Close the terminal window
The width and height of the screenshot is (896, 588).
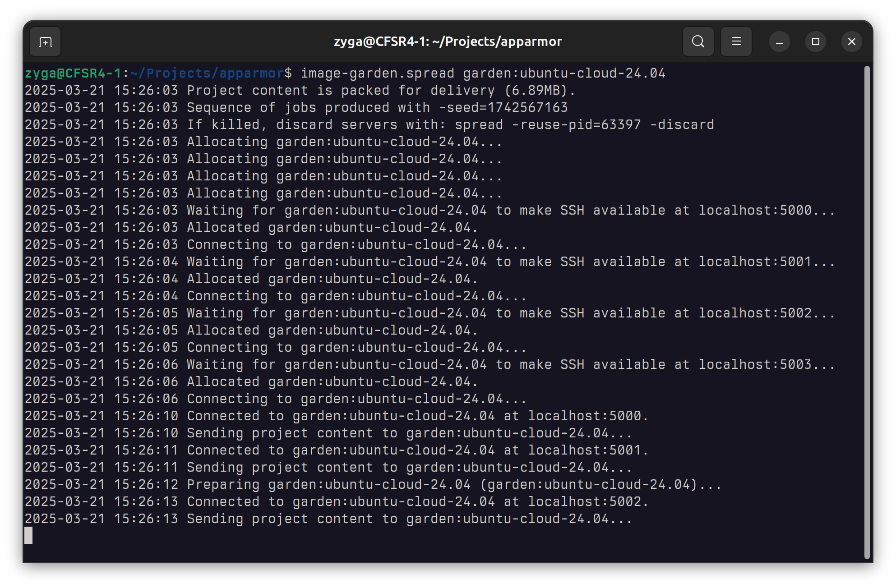tap(851, 41)
